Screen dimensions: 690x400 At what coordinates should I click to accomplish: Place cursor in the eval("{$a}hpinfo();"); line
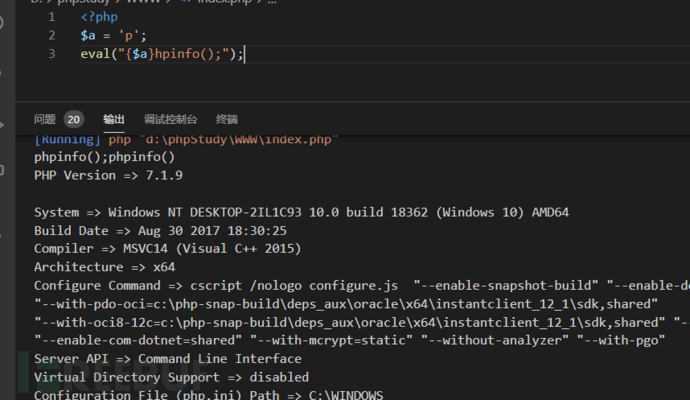[161, 54]
